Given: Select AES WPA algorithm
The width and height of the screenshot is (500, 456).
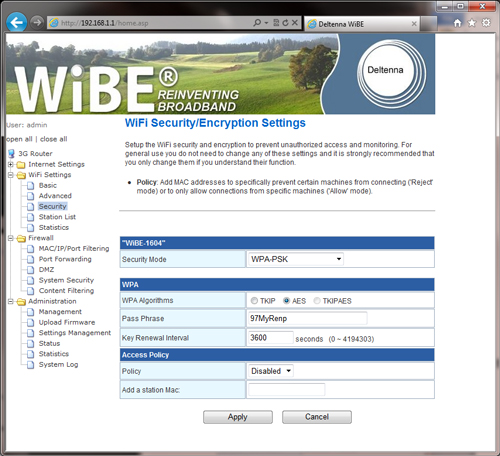Looking at the screenshot, I should pyautogui.click(x=286, y=301).
